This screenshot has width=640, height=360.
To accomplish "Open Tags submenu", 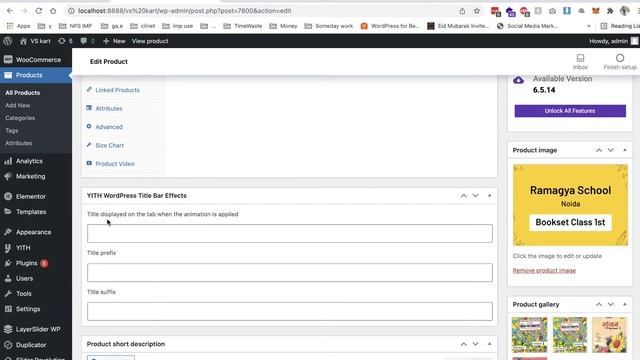I will pos(12,131).
